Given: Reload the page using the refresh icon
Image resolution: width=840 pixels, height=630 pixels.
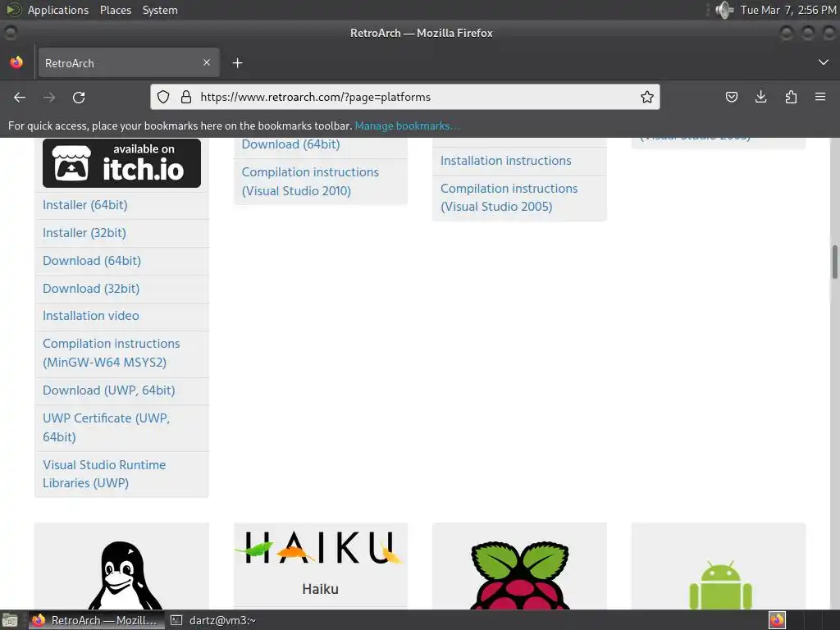Looking at the screenshot, I should tap(79, 97).
